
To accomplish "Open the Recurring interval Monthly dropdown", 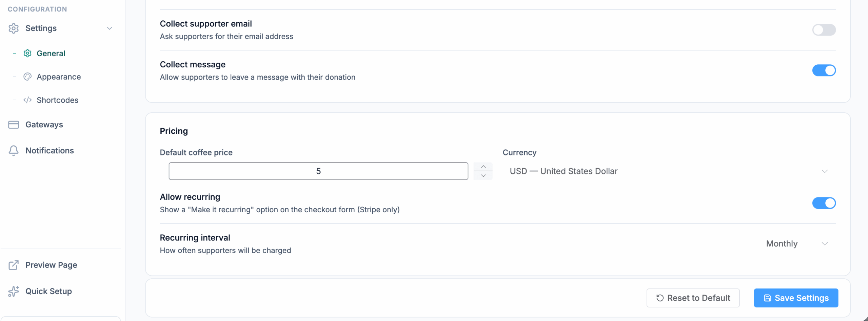I will point(797,244).
